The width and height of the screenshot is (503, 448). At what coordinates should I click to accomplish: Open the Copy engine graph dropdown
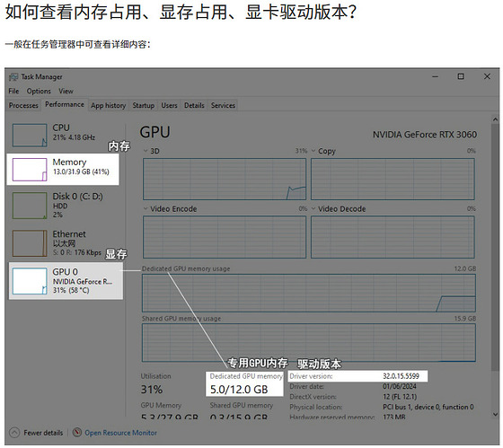click(313, 151)
